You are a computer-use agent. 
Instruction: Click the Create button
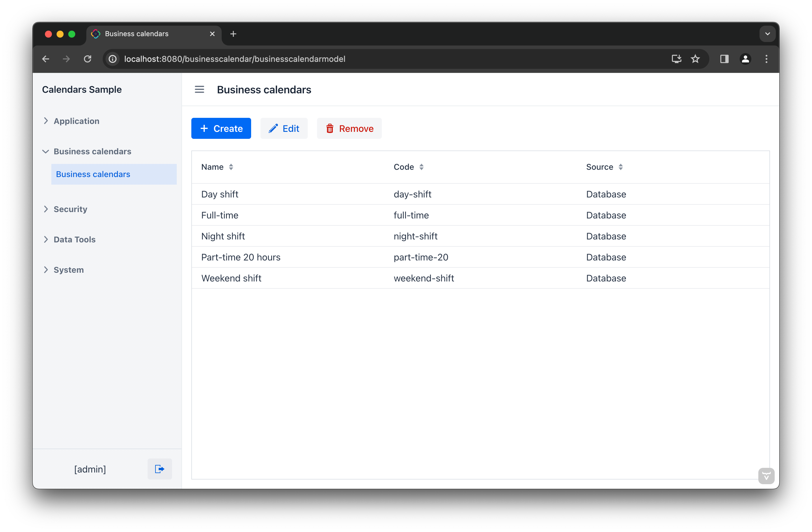click(221, 128)
